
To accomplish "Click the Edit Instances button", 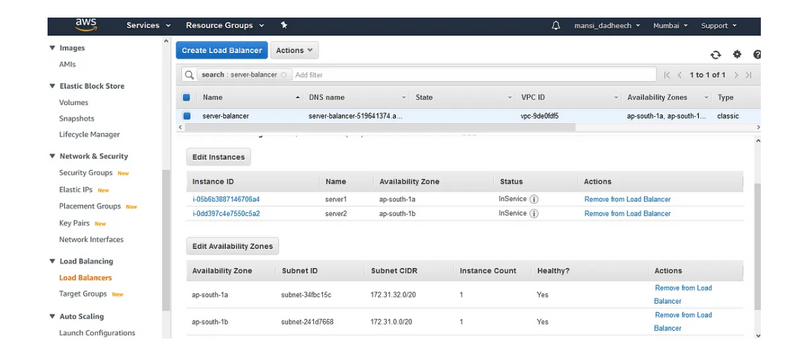I will [x=218, y=157].
